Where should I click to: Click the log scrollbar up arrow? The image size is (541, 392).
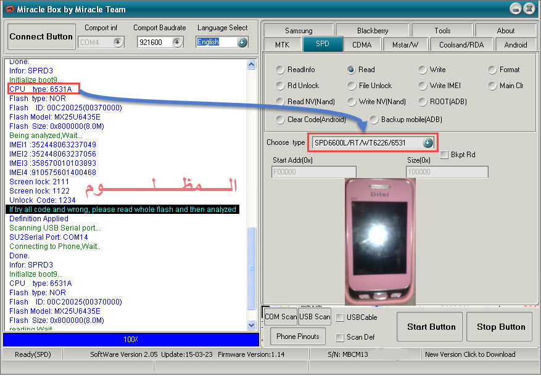252,65
